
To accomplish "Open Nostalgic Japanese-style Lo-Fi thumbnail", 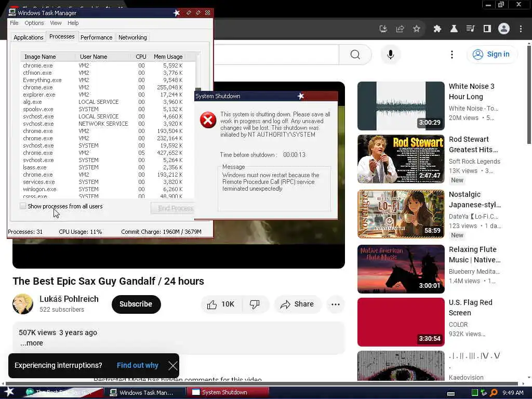I will tap(401, 214).
